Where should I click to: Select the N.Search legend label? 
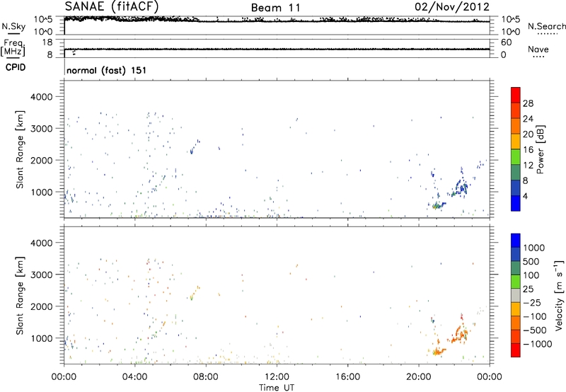coord(546,26)
